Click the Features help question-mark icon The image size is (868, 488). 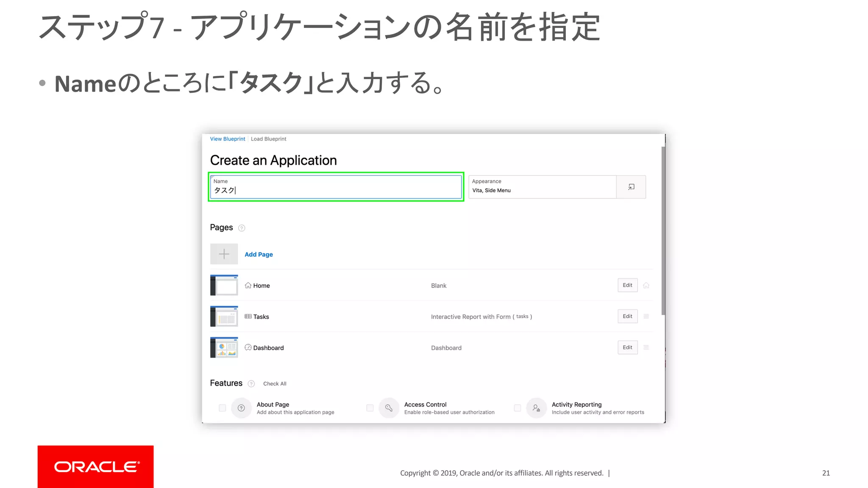(251, 384)
